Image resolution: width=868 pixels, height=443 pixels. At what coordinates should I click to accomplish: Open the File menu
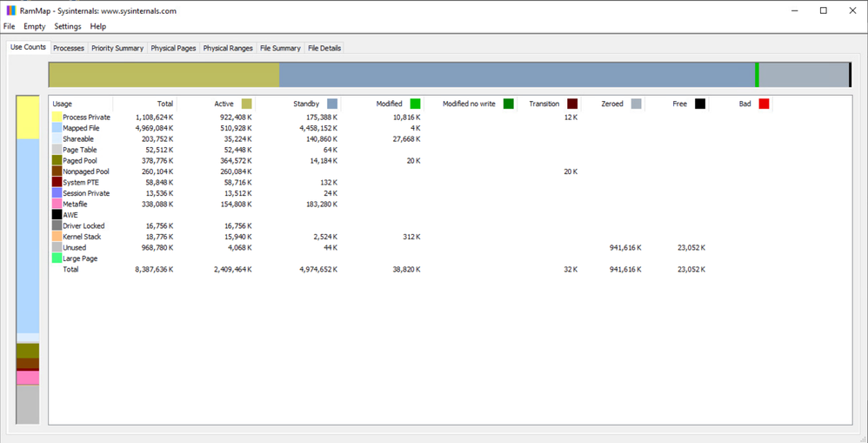[x=9, y=27]
